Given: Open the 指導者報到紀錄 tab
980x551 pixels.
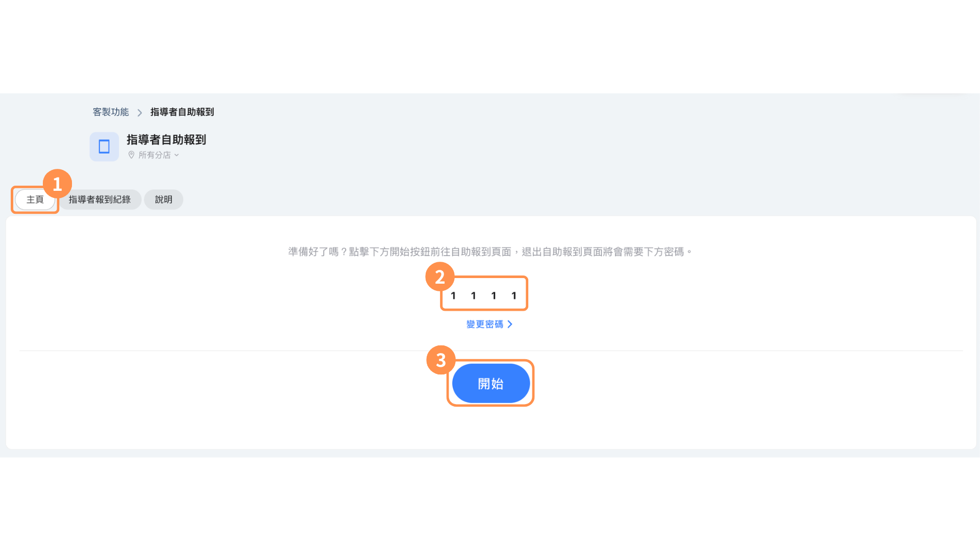Looking at the screenshot, I should point(100,199).
